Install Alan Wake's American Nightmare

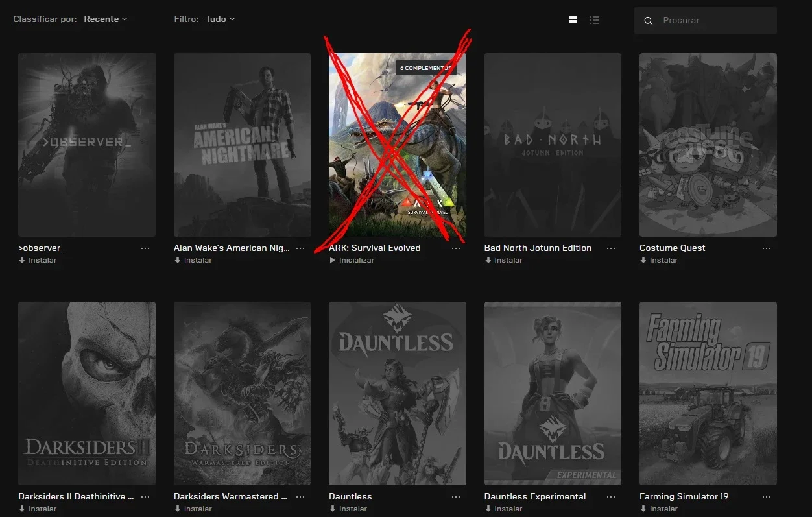point(193,260)
